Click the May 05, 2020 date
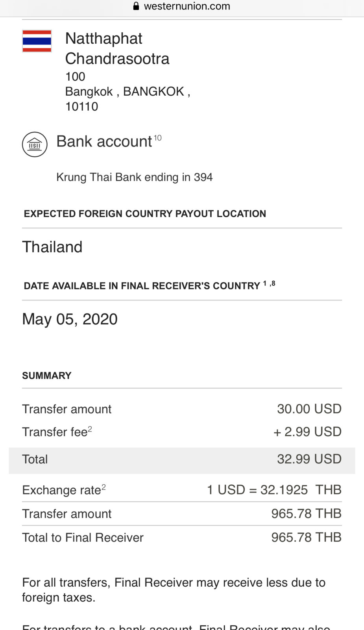Image resolution: width=364 pixels, height=630 pixels. tap(70, 319)
